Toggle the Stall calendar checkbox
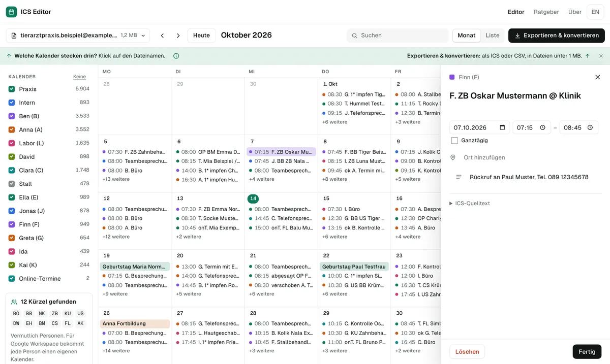The width and height of the screenshot is (610, 364). tap(12, 184)
